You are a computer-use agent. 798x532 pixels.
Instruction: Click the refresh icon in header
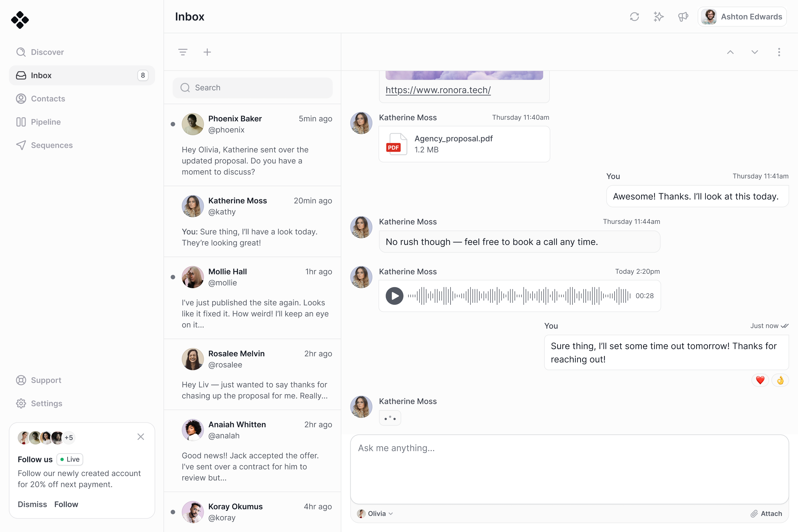coord(634,17)
